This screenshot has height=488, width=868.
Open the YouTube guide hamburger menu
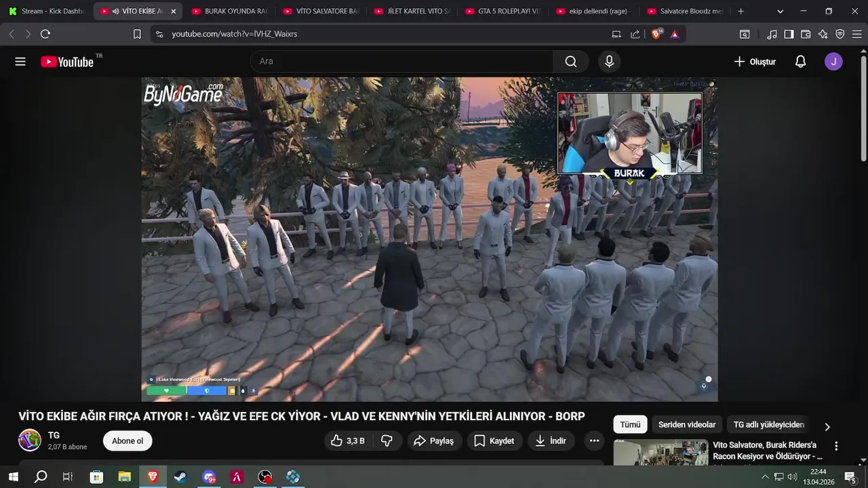coord(20,62)
